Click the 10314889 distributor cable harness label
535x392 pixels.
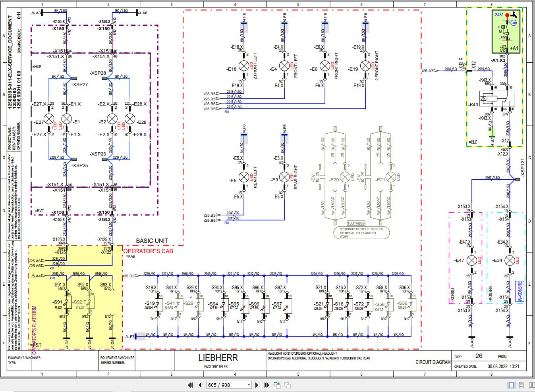[357, 223]
